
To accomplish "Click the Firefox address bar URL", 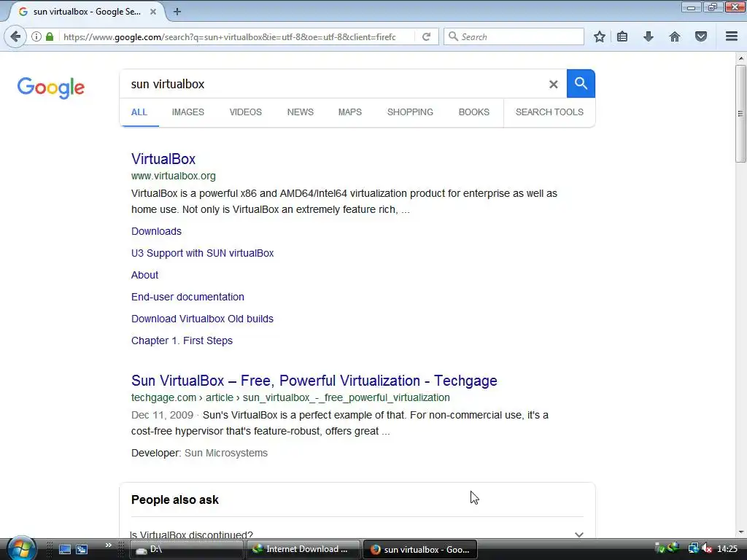I will pos(230,36).
